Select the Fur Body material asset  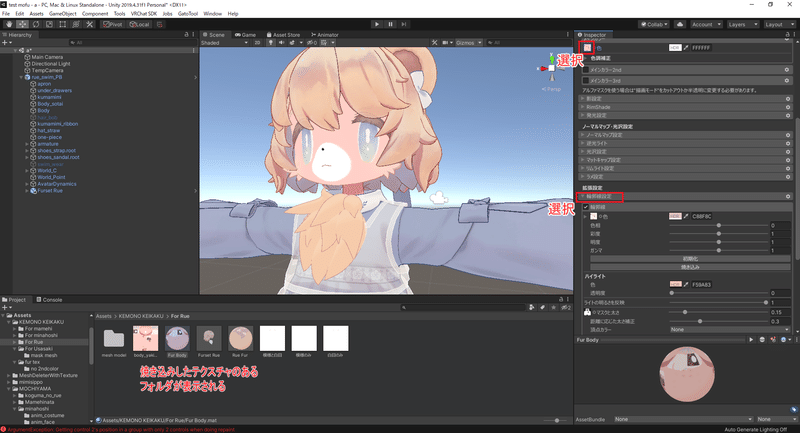(177, 341)
